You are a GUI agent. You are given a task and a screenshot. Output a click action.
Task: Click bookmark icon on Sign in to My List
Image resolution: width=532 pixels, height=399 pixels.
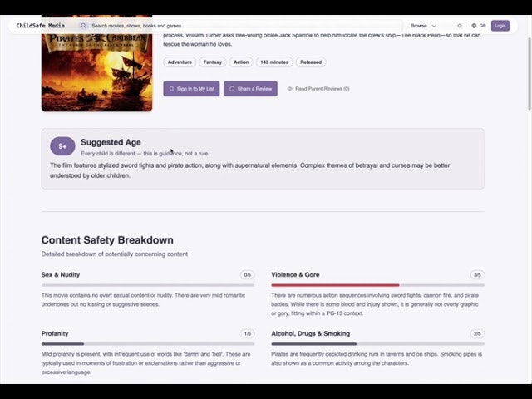[171, 89]
